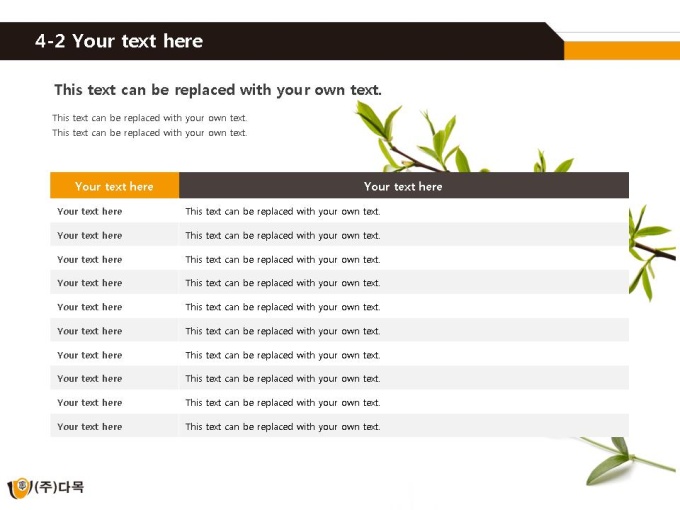Click the slide title '4-2 Your text here'

coord(119,41)
